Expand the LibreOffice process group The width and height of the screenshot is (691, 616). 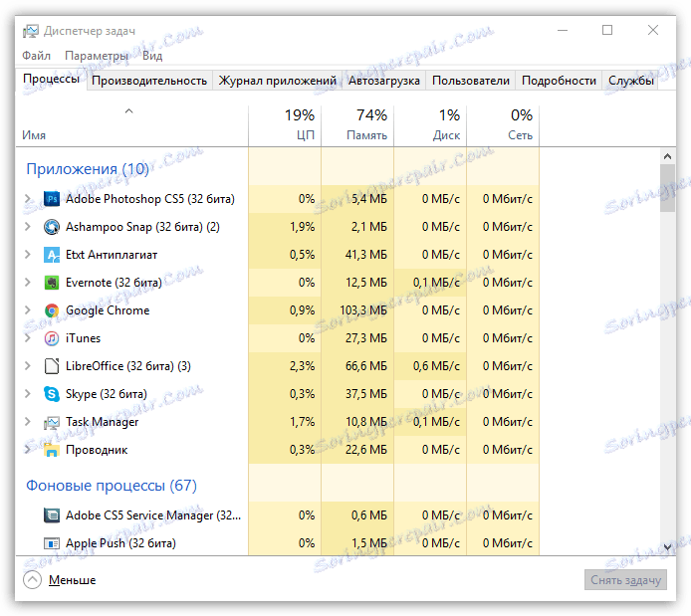click(x=27, y=365)
